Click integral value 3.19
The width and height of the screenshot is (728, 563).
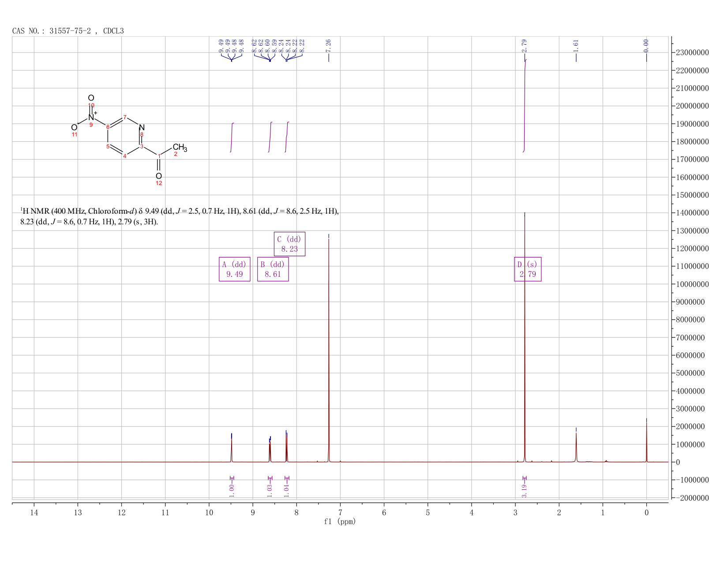524,490
